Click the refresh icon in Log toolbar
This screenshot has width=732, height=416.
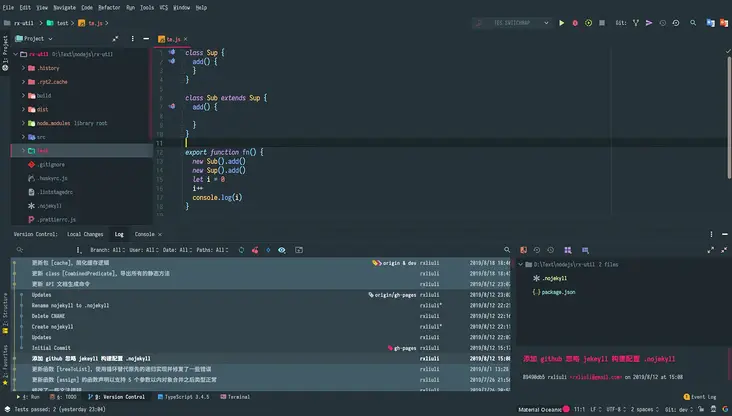click(x=241, y=249)
